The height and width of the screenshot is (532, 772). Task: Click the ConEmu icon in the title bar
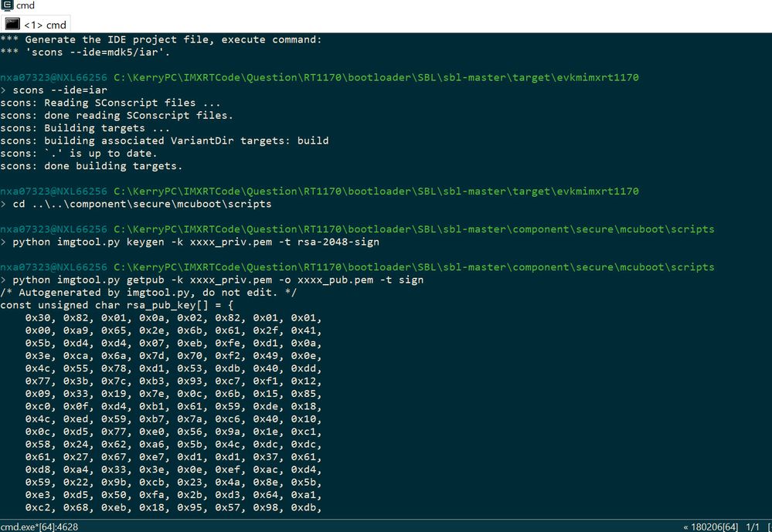tap(7, 6)
